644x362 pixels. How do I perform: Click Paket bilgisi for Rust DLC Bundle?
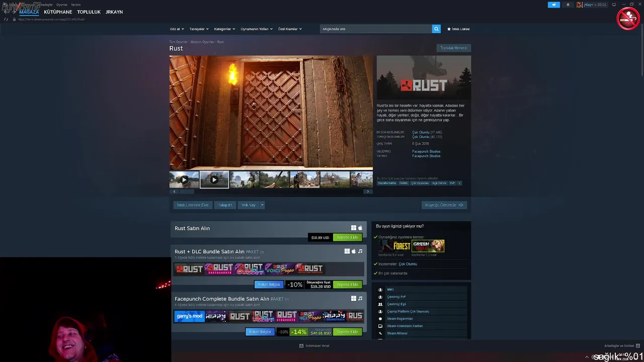269,285
